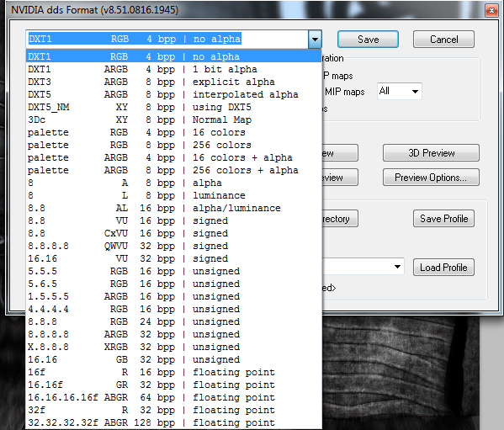Pick 4.4.4.4 RGB 16 bpp unsigned
The height and width of the screenshot is (430, 504).
(173, 309)
